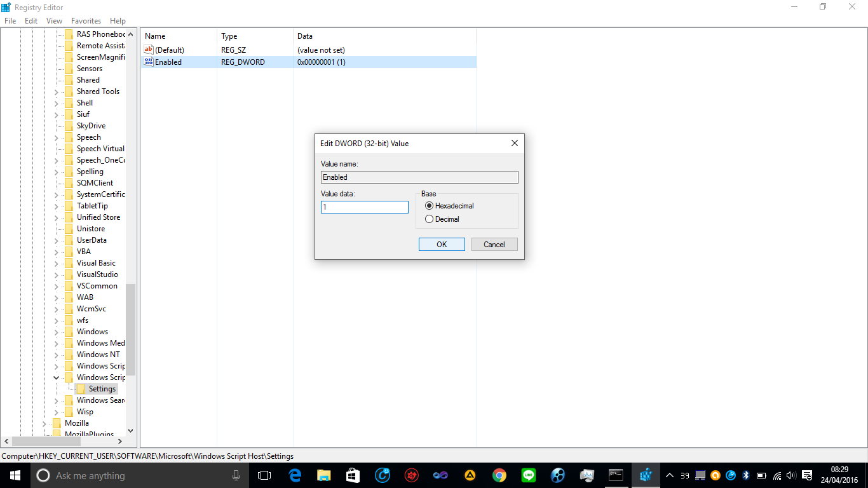This screenshot has height=488, width=868.
Task: Select the WcmSvc tree key label
Action: (x=92, y=309)
